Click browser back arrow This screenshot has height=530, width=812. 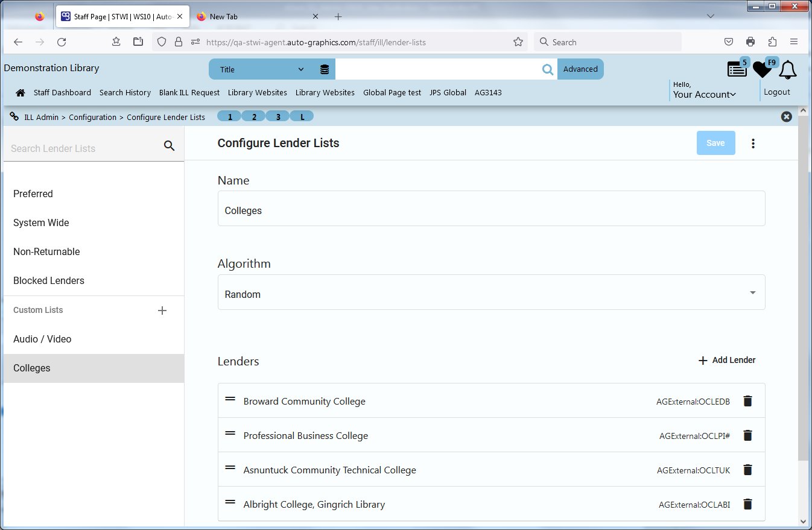18,42
